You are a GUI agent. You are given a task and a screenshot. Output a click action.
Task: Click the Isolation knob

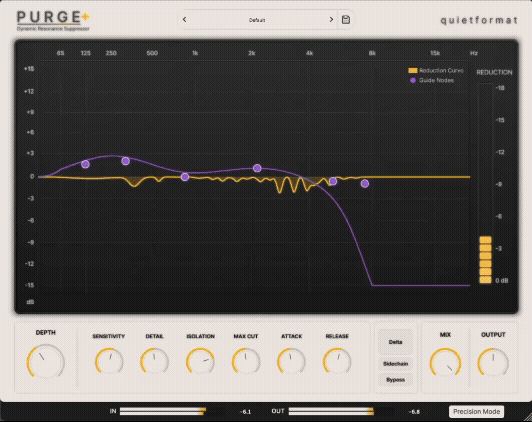(x=200, y=361)
